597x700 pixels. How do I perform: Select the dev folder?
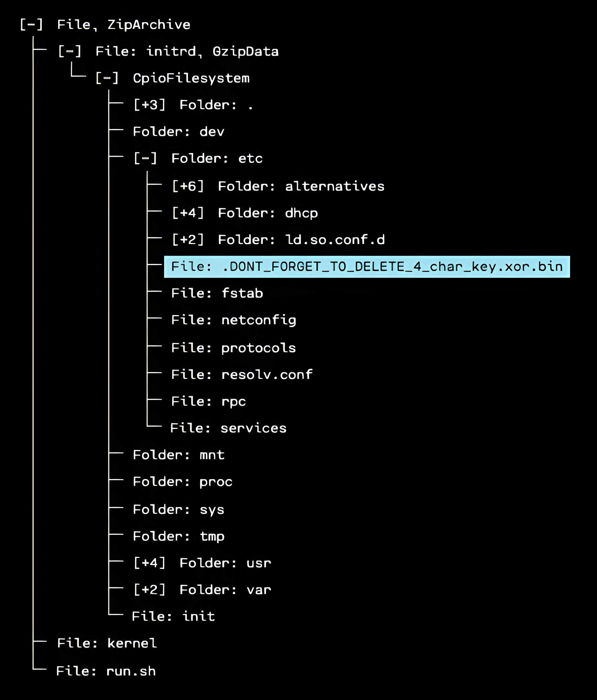click(179, 131)
